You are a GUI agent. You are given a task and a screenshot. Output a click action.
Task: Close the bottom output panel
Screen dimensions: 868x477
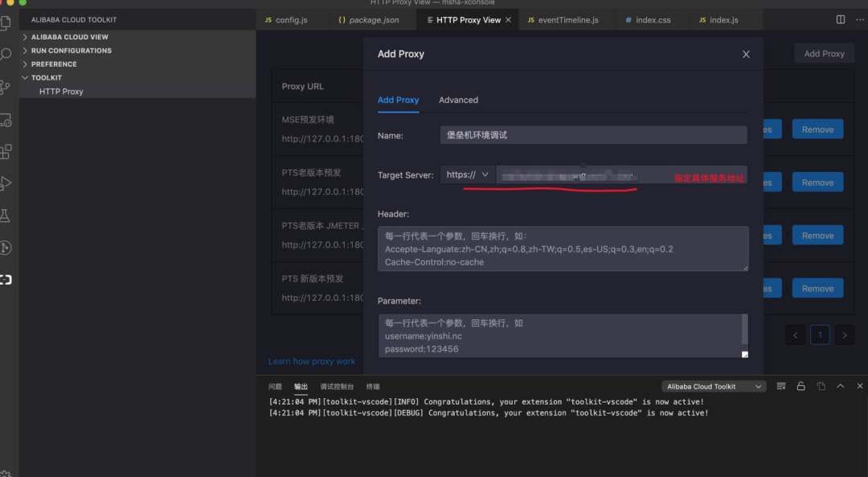[860, 386]
